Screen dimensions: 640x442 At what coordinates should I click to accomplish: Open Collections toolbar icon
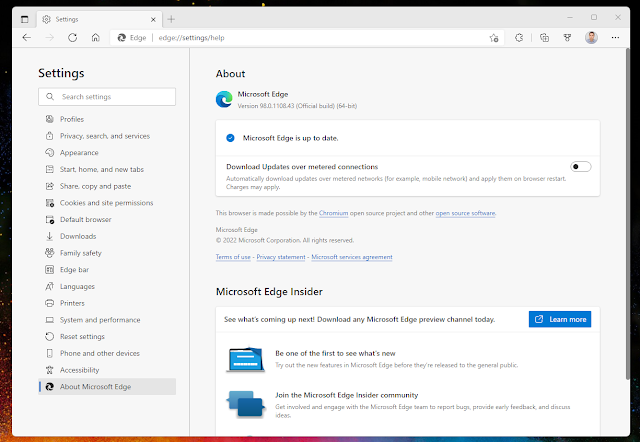(544, 38)
